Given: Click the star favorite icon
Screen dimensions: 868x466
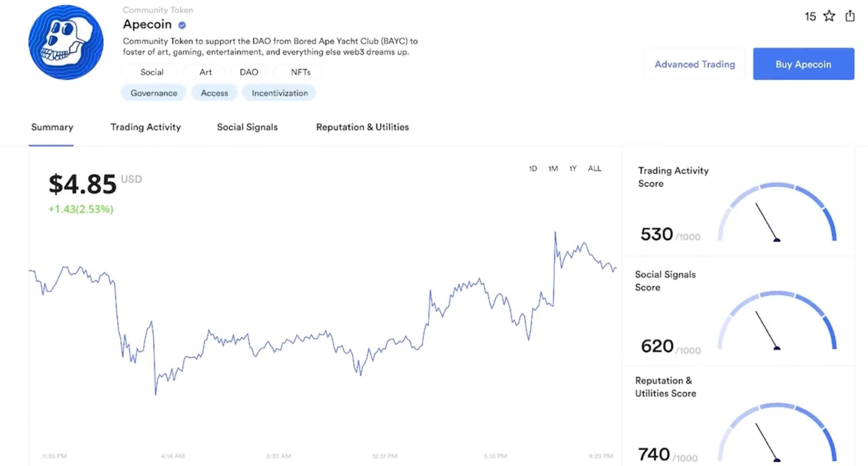Looking at the screenshot, I should tap(829, 16).
